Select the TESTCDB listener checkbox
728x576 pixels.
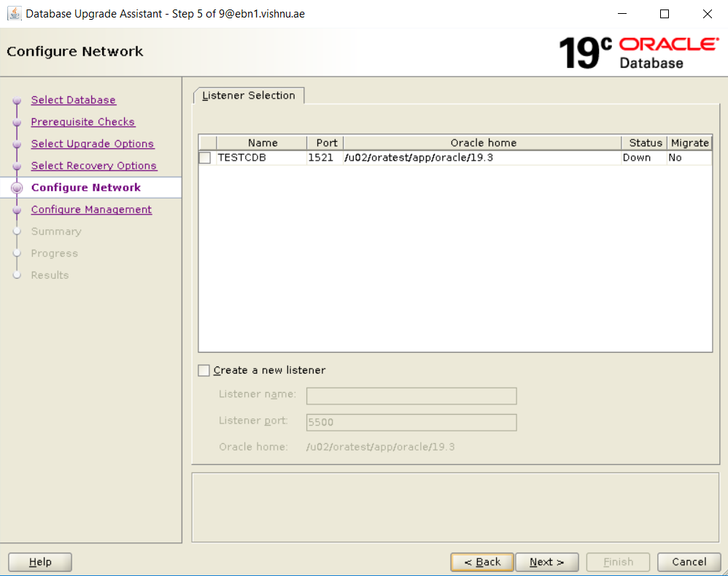(205, 158)
